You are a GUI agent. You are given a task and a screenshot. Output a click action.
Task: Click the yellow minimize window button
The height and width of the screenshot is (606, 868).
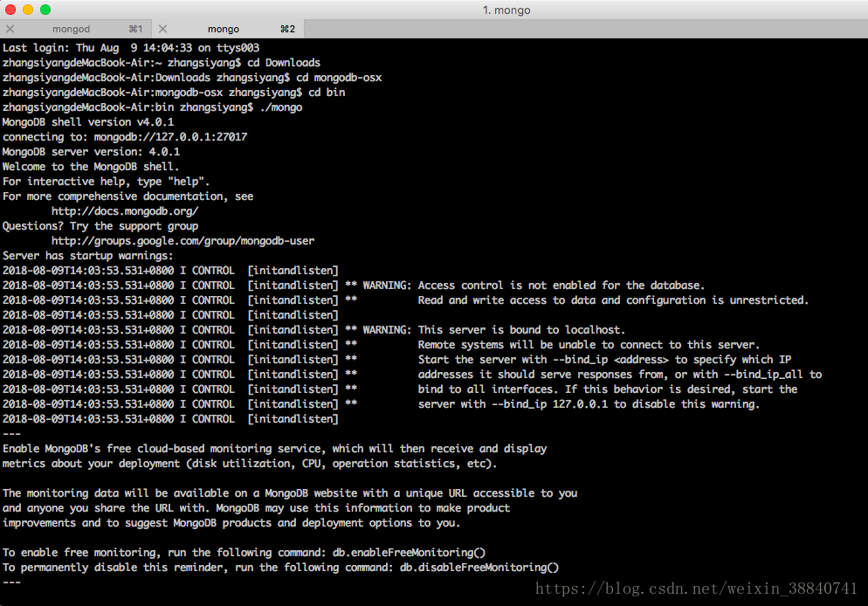[x=28, y=10]
